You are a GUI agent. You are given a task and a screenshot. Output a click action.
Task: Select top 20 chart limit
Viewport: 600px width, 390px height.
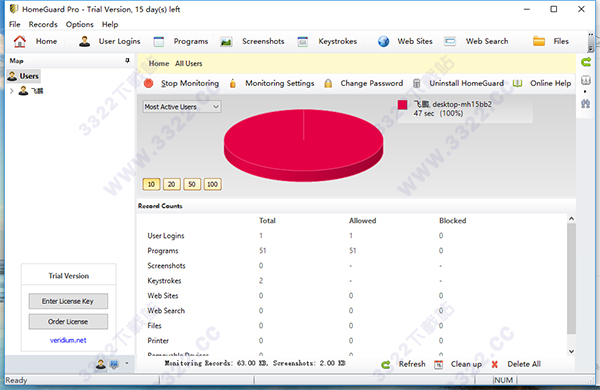171,184
